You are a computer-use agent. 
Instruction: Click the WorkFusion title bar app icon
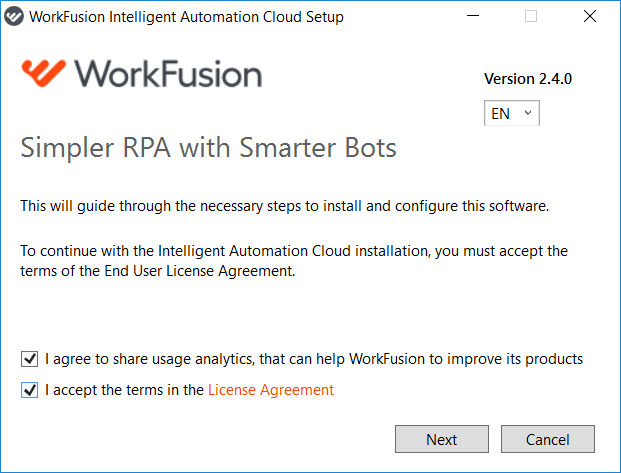coord(14,17)
